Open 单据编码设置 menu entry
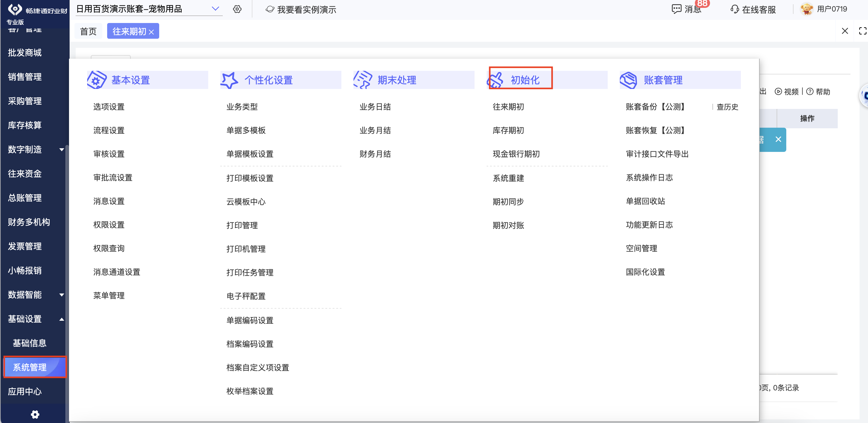This screenshot has width=868, height=423. pyautogui.click(x=250, y=320)
